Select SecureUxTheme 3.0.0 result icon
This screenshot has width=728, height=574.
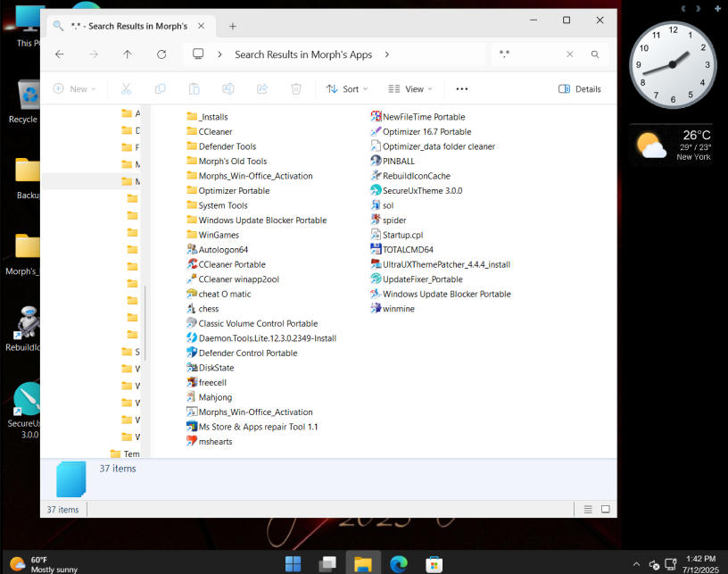click(x=376, y=190)
